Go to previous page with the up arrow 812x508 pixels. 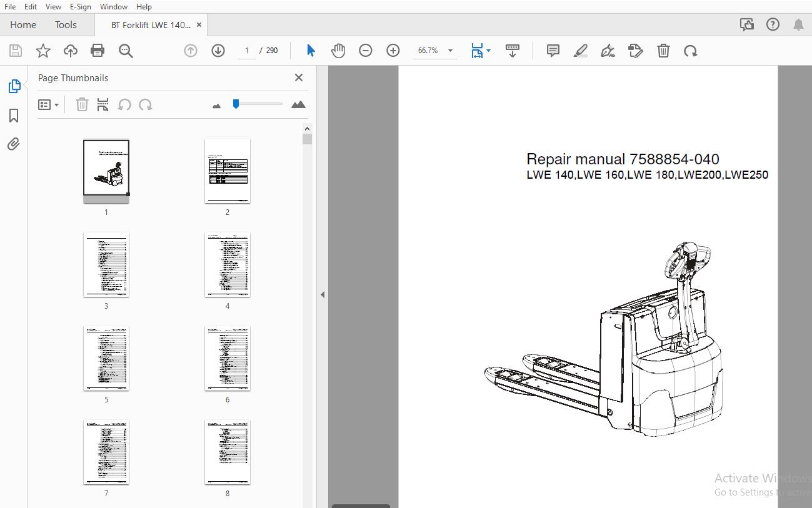[191, 51]
